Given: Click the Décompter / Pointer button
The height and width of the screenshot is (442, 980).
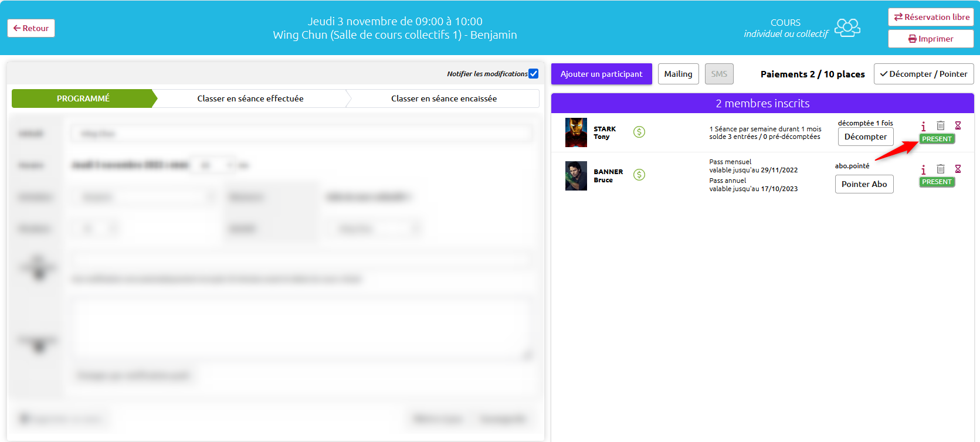Looking at the screenshot, I should click(923, 74).
